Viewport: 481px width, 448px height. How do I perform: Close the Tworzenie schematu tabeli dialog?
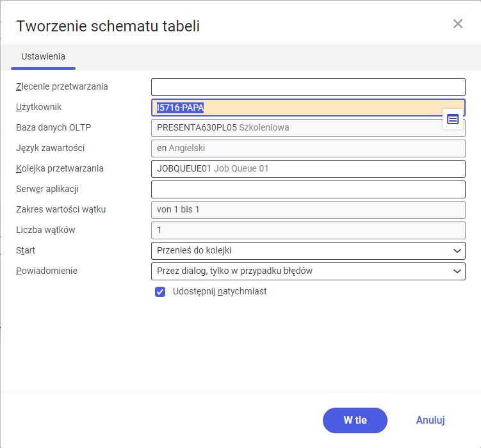458,24
